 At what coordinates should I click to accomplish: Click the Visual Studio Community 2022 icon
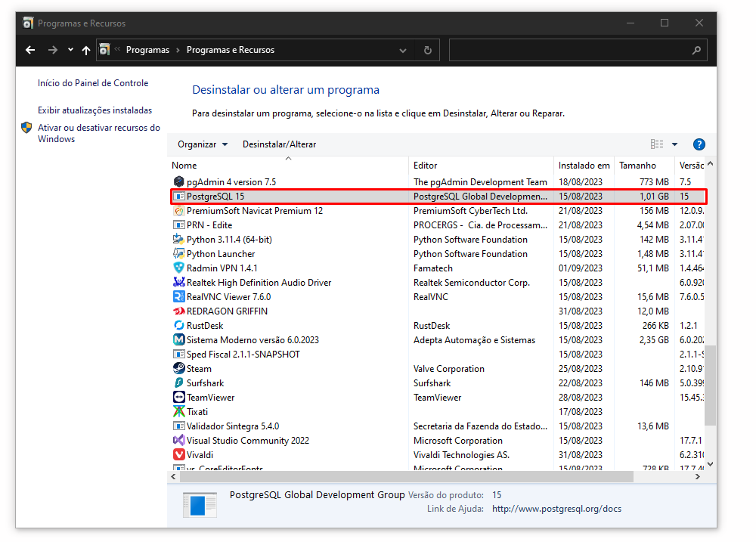tap(179, 441)
